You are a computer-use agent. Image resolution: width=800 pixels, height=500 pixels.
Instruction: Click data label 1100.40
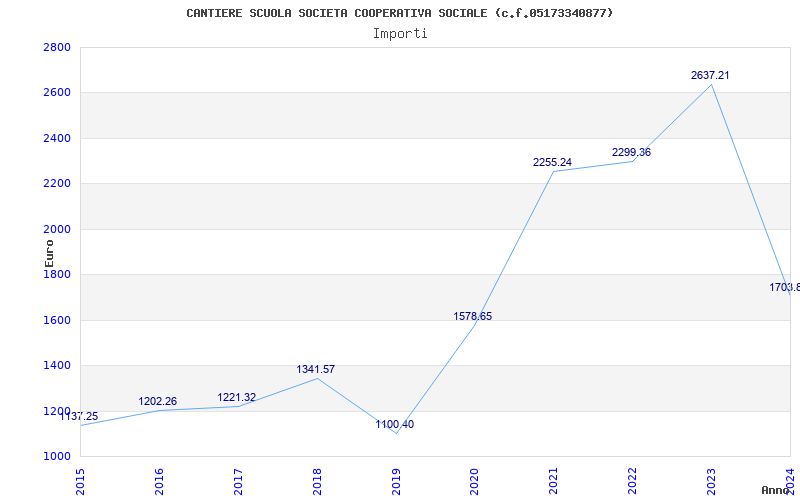(x=395, y=424)
